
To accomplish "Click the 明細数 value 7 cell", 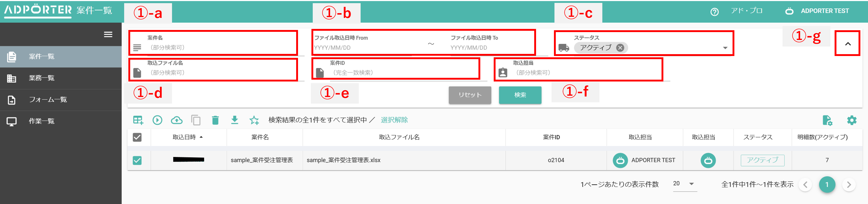I will pyautogui.click(x=827, y=160).
